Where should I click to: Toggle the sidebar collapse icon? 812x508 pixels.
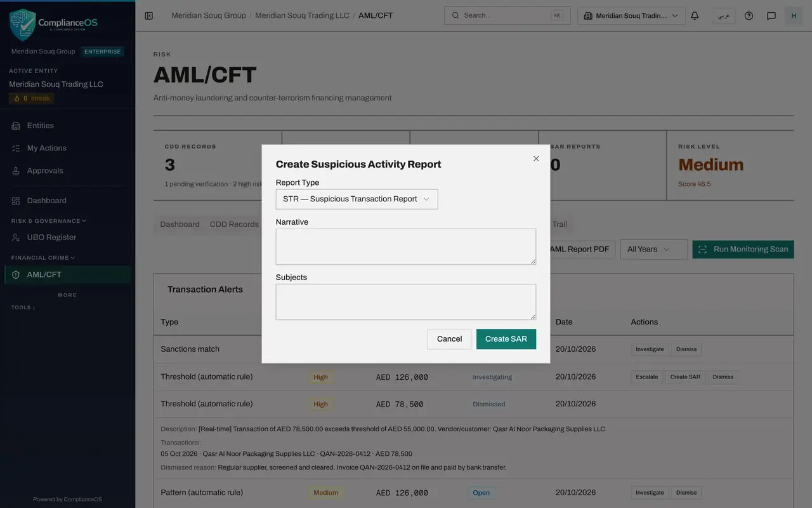149,15
